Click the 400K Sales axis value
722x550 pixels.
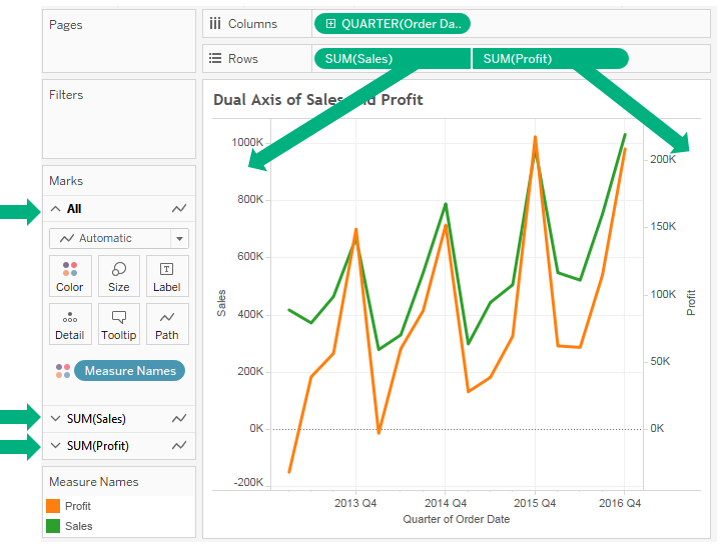click(250, 314)
